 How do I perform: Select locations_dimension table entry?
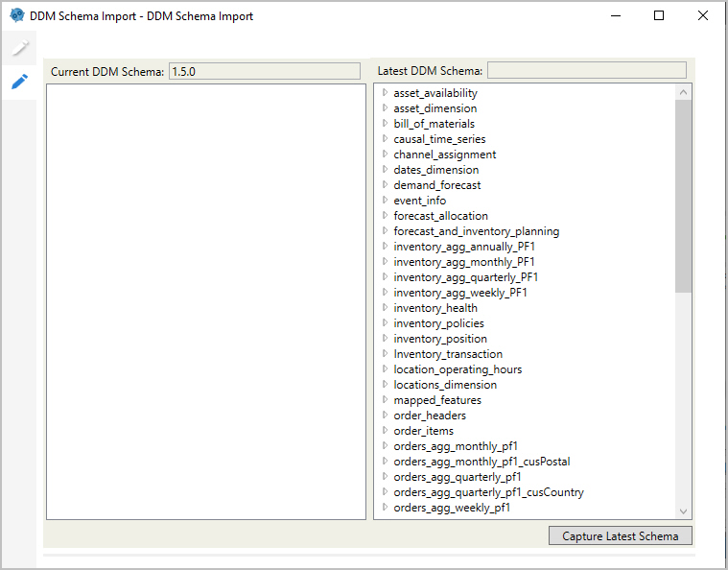tap(445, 385)
